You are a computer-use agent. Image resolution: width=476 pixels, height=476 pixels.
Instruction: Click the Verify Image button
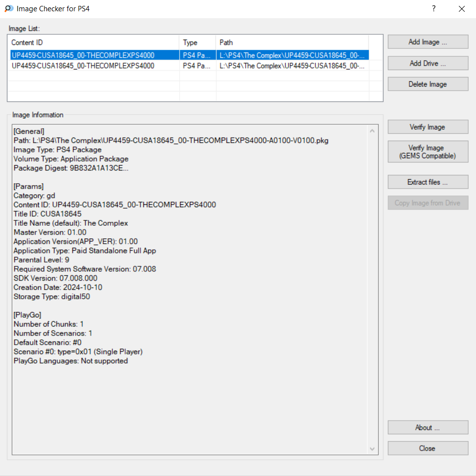coord(428,127)
